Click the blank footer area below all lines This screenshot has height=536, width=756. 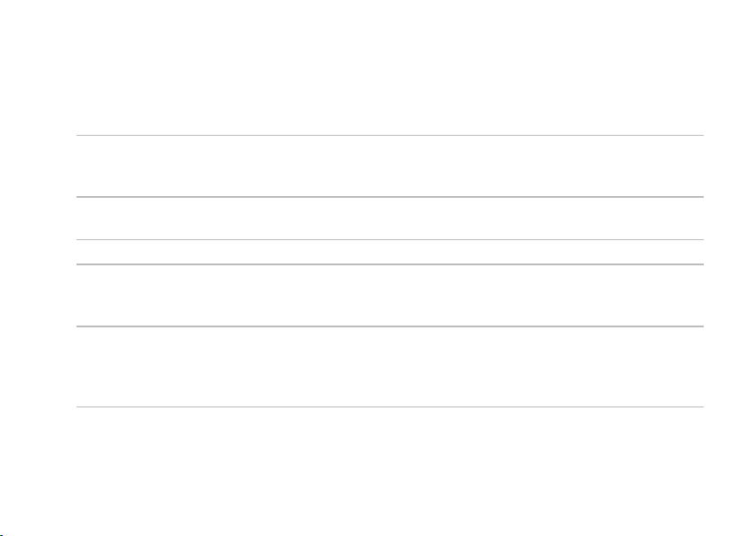pyautogui.click(x=378, y=472)
